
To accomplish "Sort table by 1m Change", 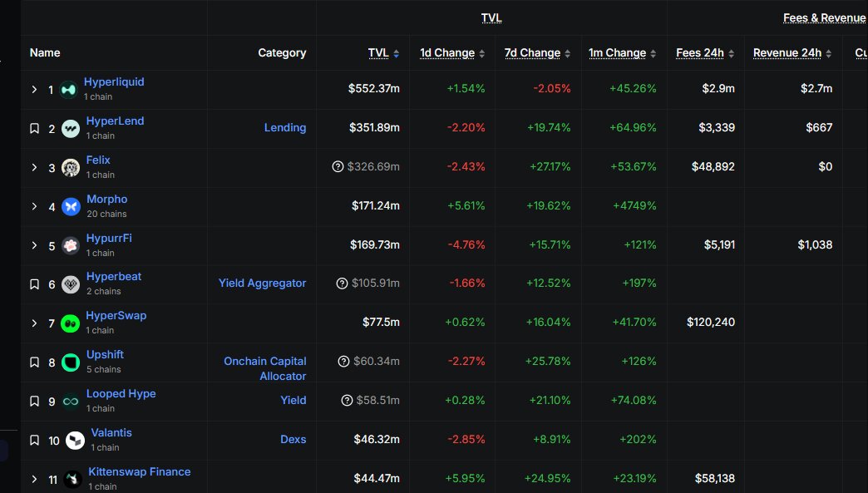I will tap(622, 53).
